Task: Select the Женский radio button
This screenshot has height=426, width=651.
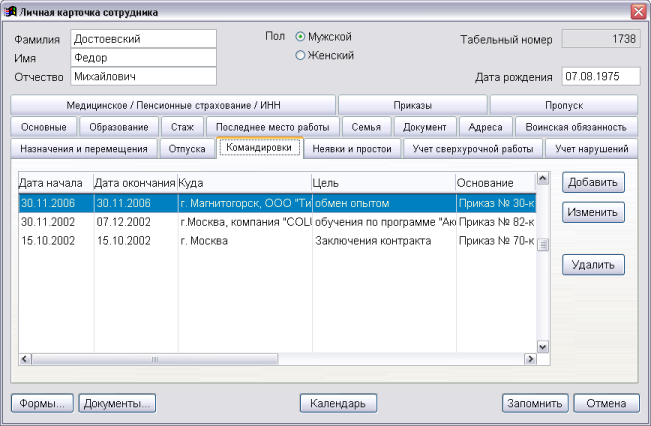Action: 300,56
